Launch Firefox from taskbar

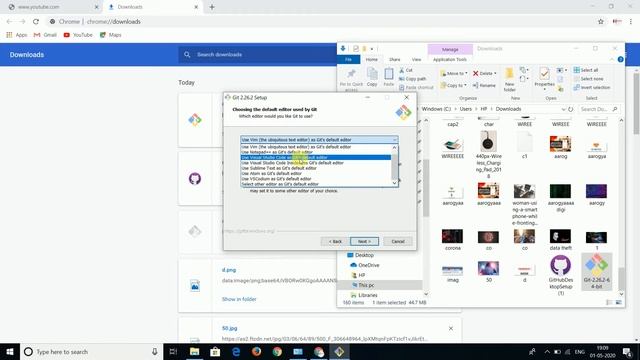[256, 351]
